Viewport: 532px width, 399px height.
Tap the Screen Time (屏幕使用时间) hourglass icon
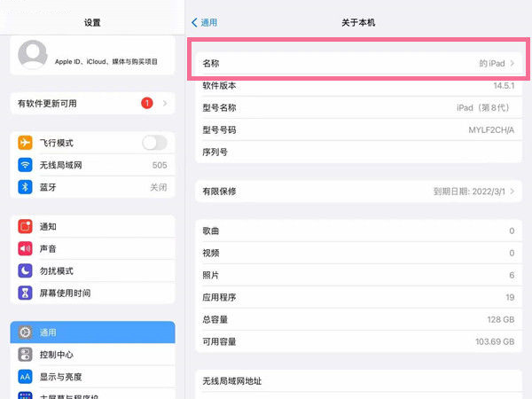[25, 293]
